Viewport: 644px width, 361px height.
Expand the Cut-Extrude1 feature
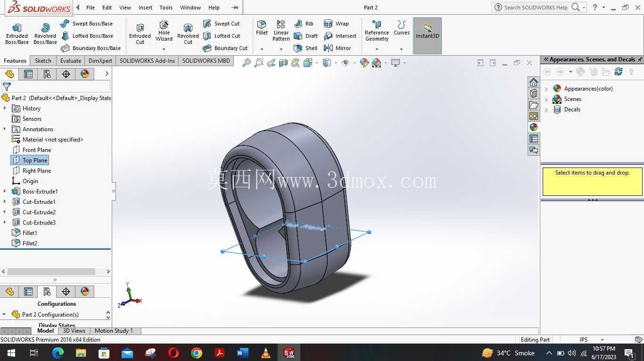point(5,202)
